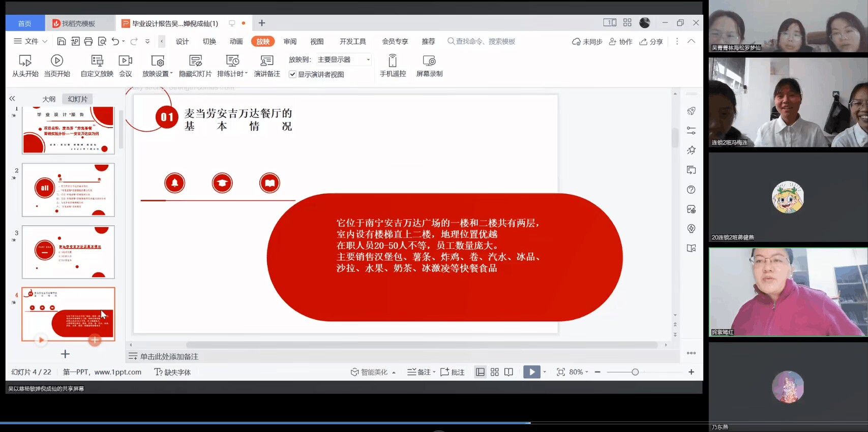Click the zoom slider handle
This screenshot has height=432, width=868.
(635, 372)
